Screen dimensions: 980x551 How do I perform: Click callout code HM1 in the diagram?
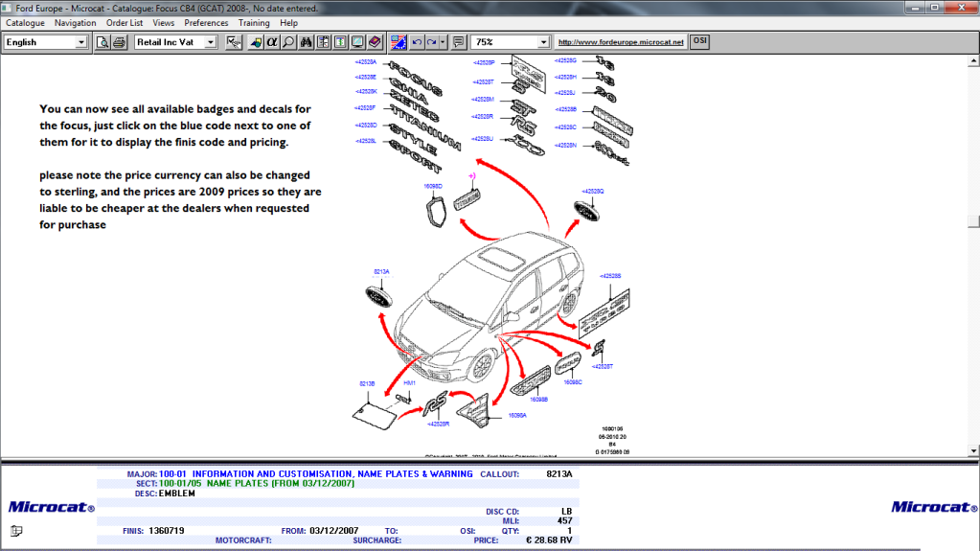(x=409, y=382)
